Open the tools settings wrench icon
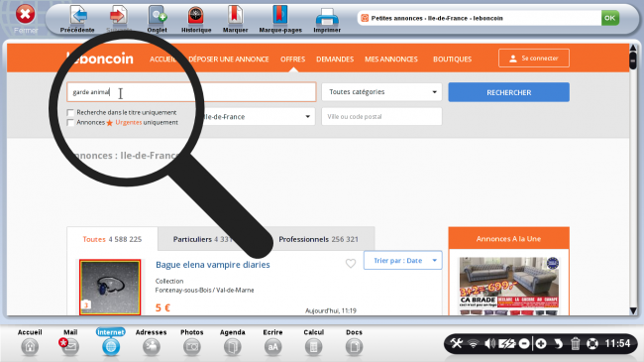This screenshot has width=644, height=362. click(x=457, y=343)
